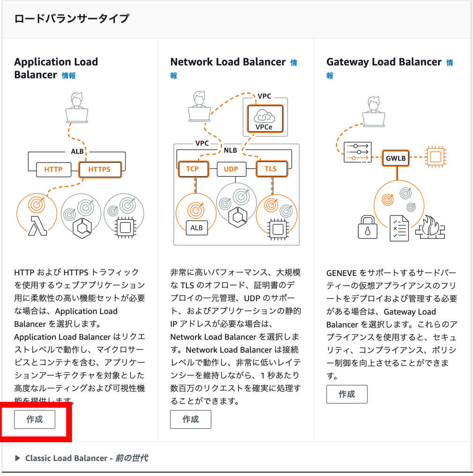Select the UDP listener box in the NLB diagram
This screenshot has height=476, width=473.
(231, 169)
